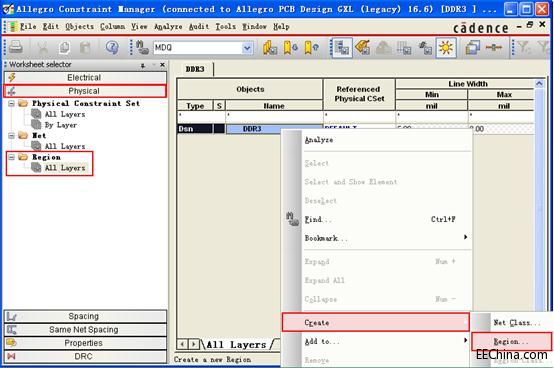
Task: Go to next bookmark icon
Action: pyautogui.click(x=290, y=47)
